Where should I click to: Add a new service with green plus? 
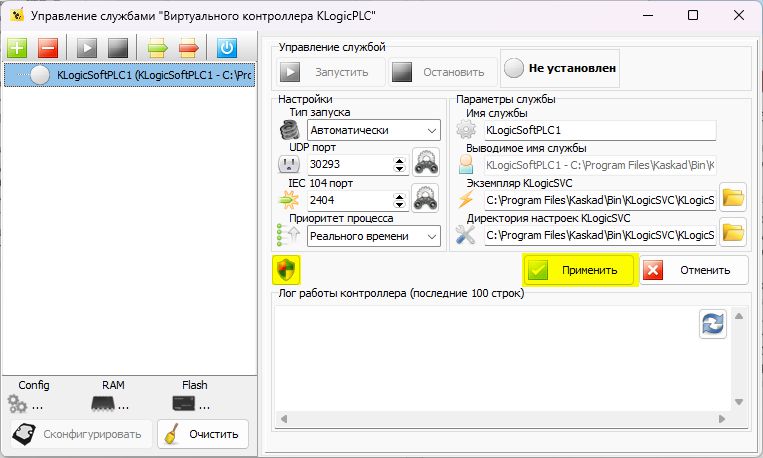17,48
